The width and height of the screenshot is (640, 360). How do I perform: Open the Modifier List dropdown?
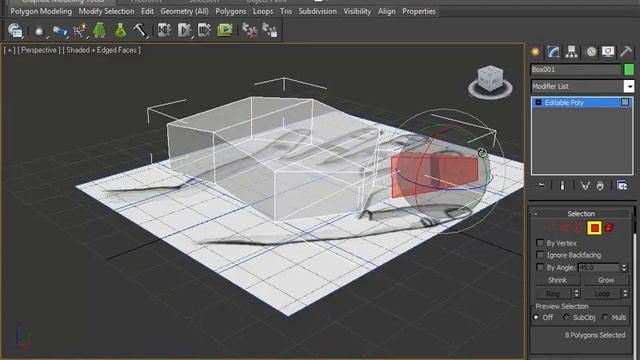[629, 86]
